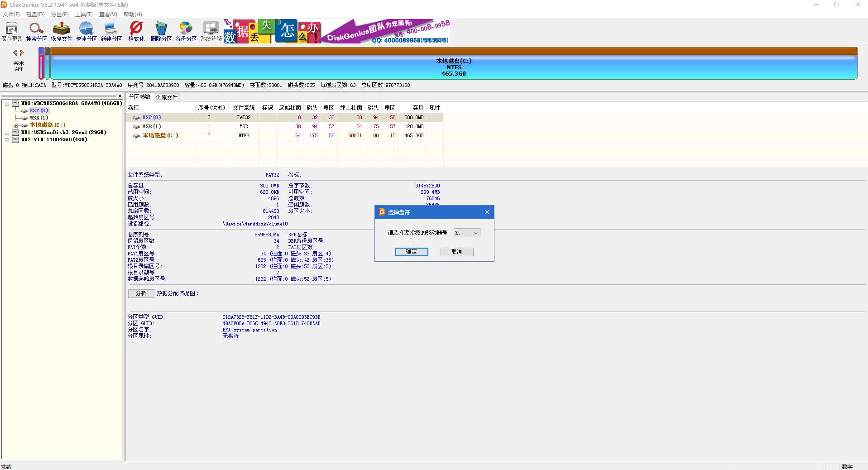The image size is (868, 470).
Task: Open the 帮助(H) menu
Action: coord(133,14)
